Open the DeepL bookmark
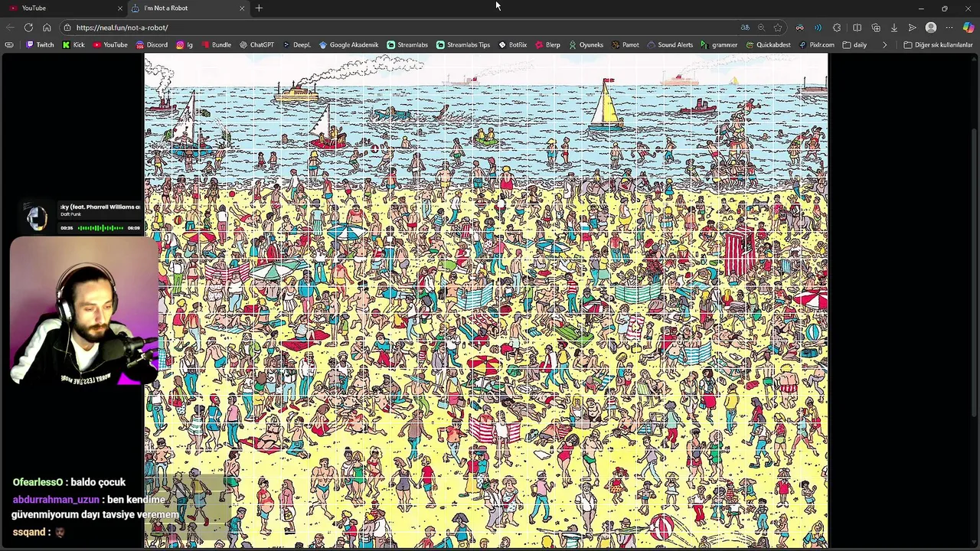The image size is (980, 551). [x=296, y=45]
